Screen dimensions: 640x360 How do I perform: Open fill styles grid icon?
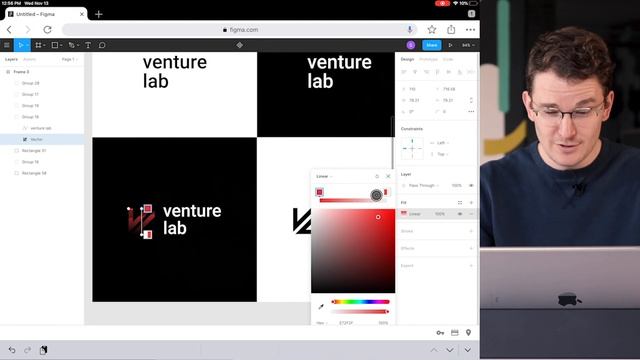[x=460, y=202]
